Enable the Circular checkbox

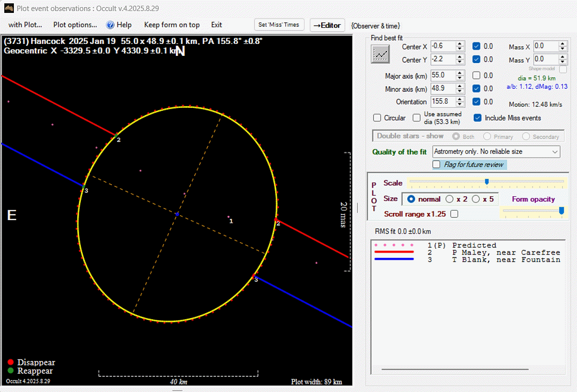[377, 118]
